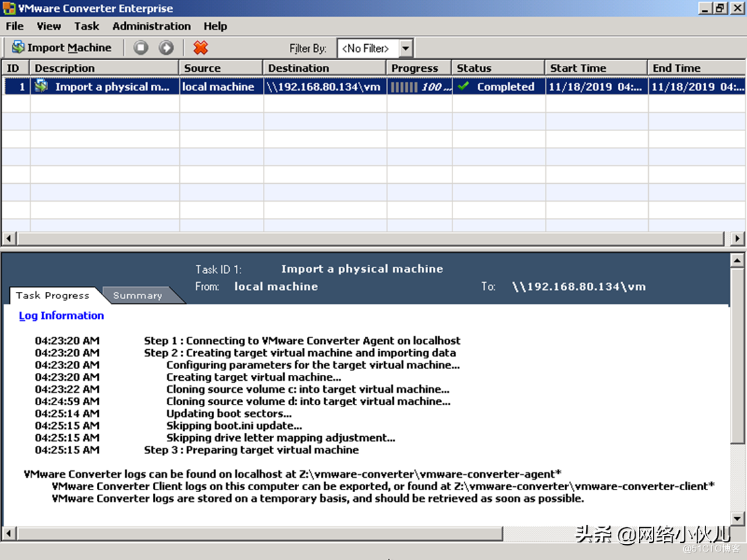The image size is (747, 560).
Task: Click the task list right scroll arrow
Action: pos(737,238)
